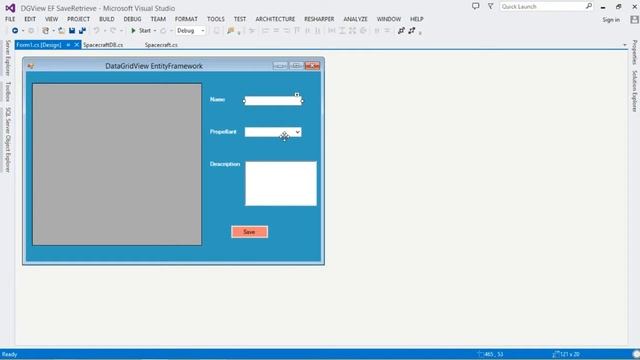The height and width of the screenshot is (360, 640).
Task: Click the Quick Launch magnifier icon
Action: (589, 6)
